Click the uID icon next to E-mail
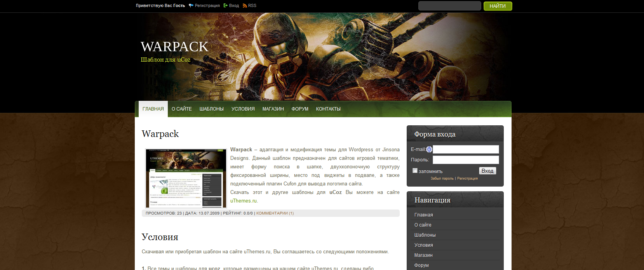This screenshot has height=270, width=644. 429,149
